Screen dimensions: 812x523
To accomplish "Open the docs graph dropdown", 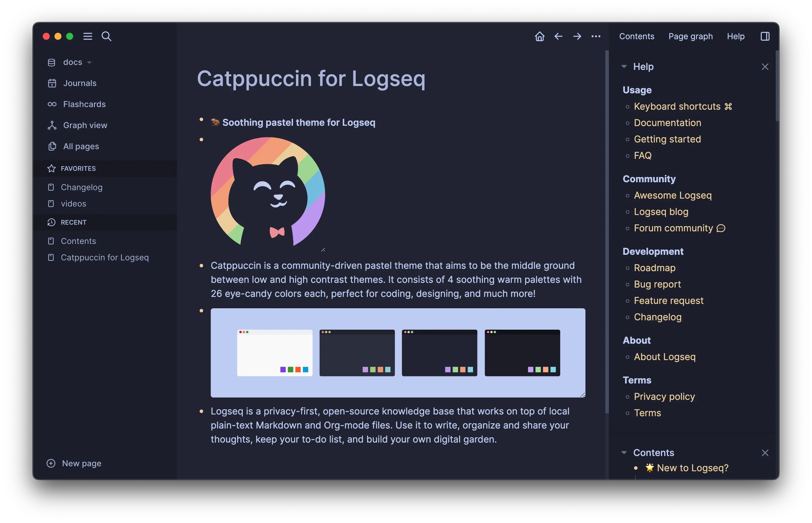I will [x=73, y=62].
